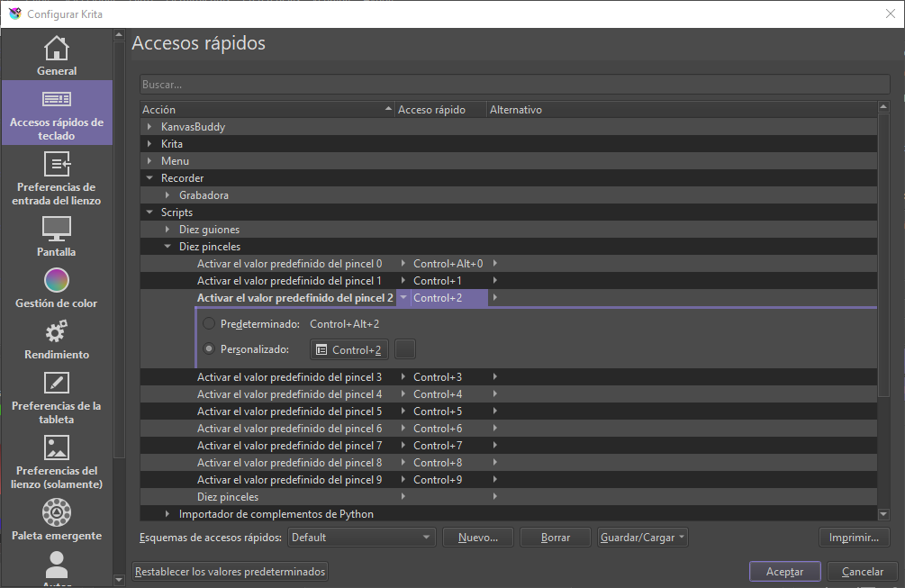Click Restablecer los valores predeterminados
905x588 pixels.
pos(231,572)
